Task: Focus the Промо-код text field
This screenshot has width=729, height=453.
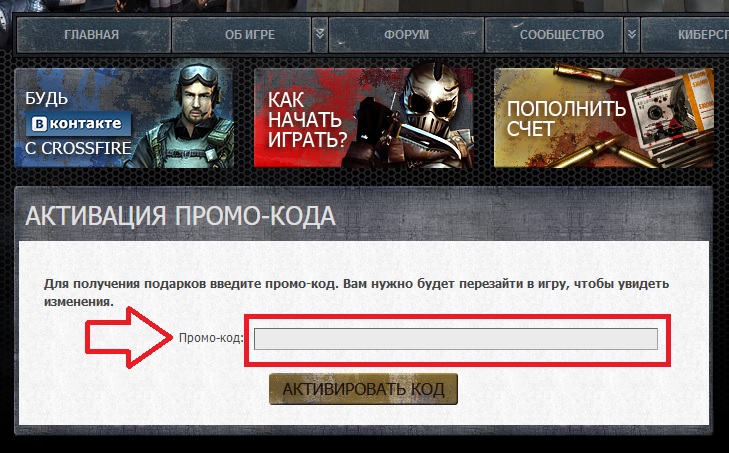Action: 456,339
